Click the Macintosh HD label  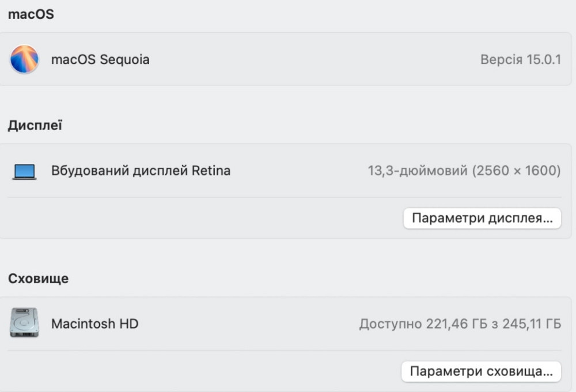pyautogui.click(x=95, y=324)
